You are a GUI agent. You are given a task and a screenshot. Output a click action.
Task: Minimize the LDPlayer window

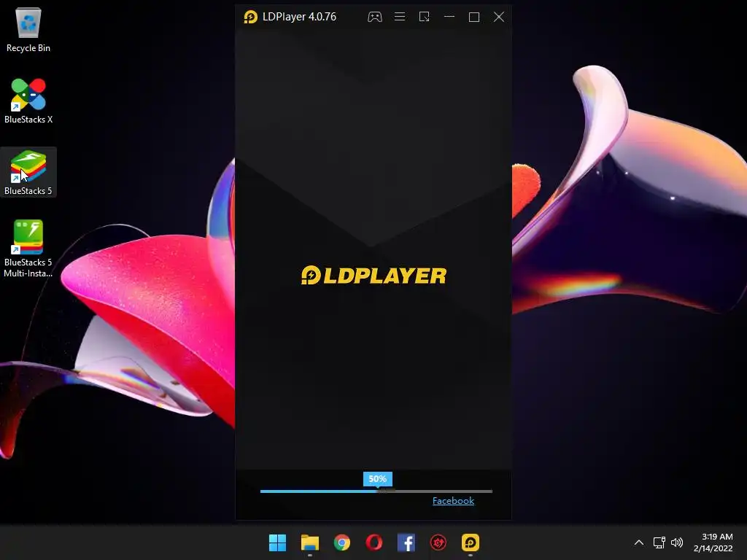449,17
